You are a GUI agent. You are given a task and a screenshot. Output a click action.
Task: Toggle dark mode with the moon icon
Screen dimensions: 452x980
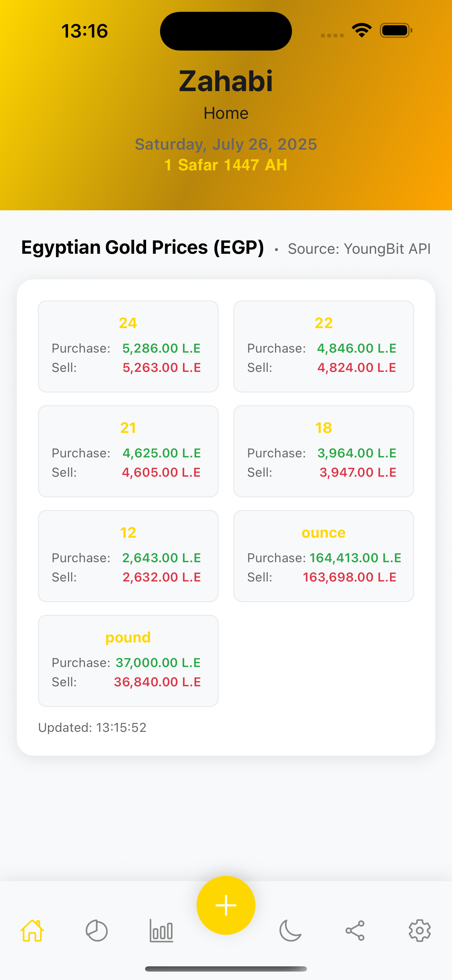point(290,931)
